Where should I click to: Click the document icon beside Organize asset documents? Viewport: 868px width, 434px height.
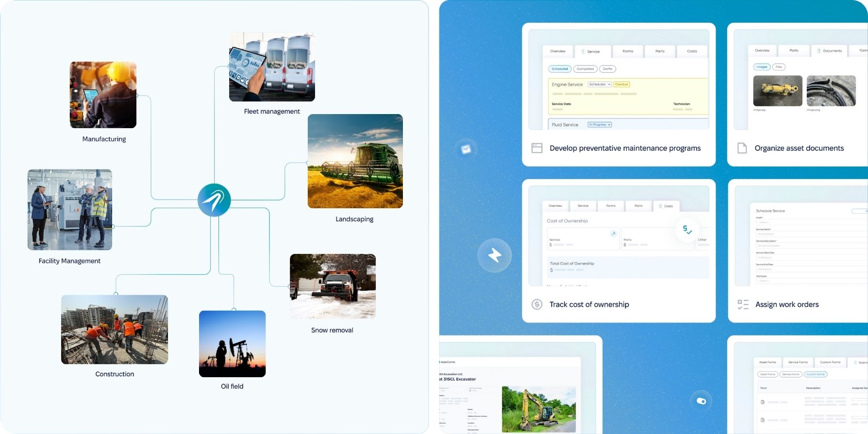tap(742, 148)
